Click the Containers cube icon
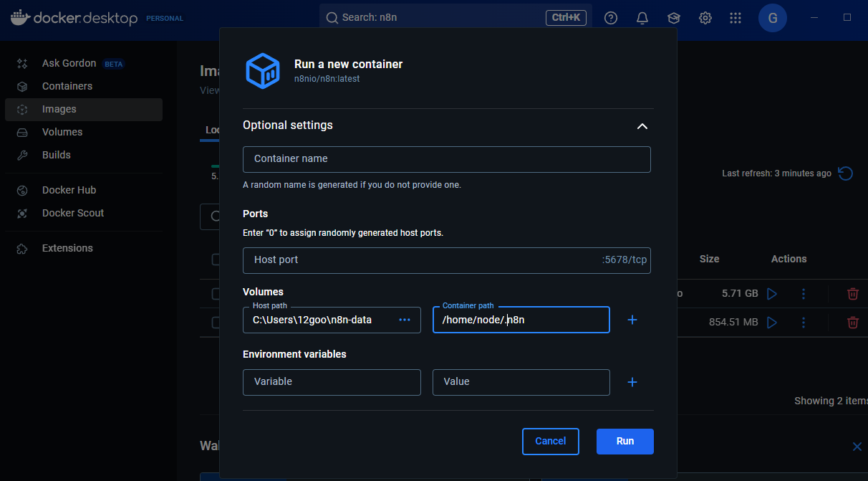This screenshot has height=481, width=868. point(22,87)
